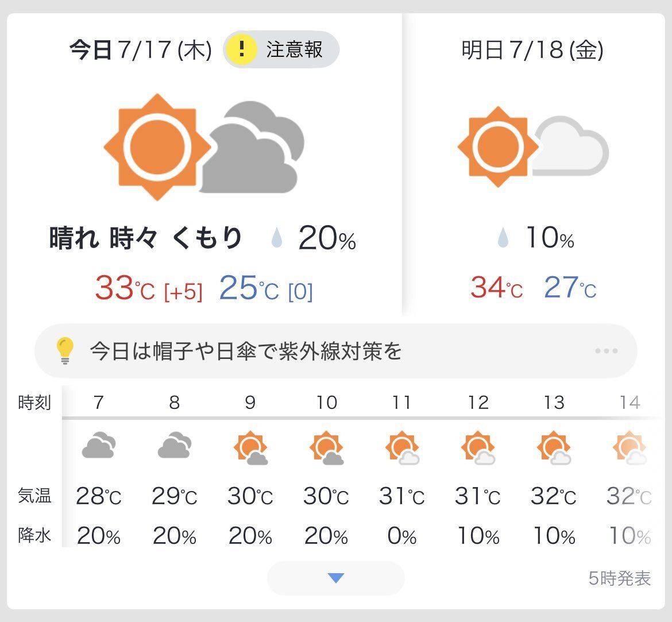Click the tip text 今日は帽子や日傘で紫外線対策を
672x622 pixels.
pos(246,351)
